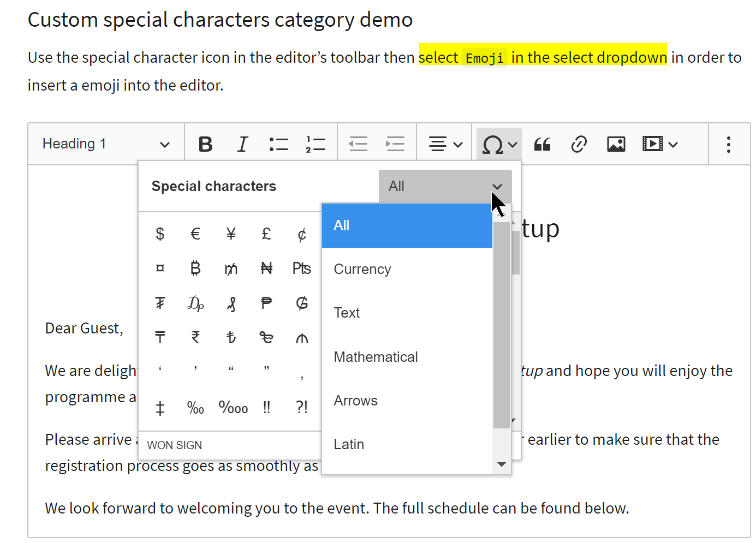Insert the ?! question exclamation character

[302, 407]
